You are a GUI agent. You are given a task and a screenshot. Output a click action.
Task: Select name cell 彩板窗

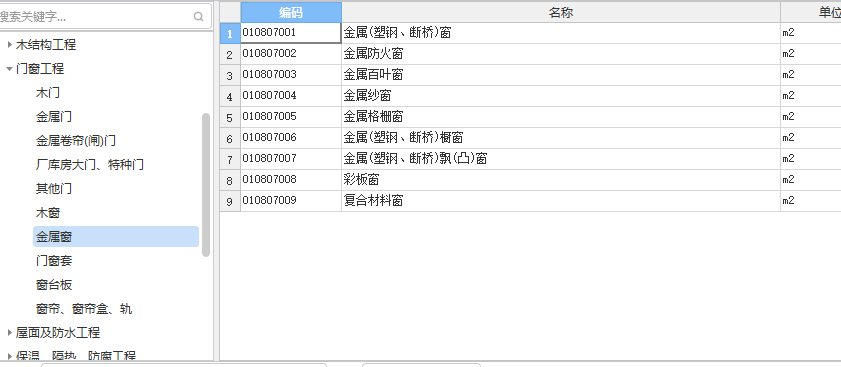561,180
